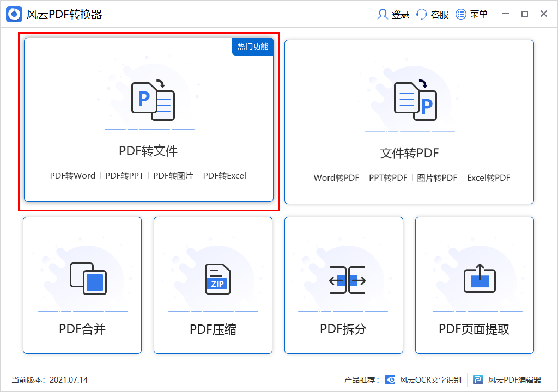Screen dimensions: 558x392
Task: Close the 风云PDF转换器 window
Action: click(544, 14)
